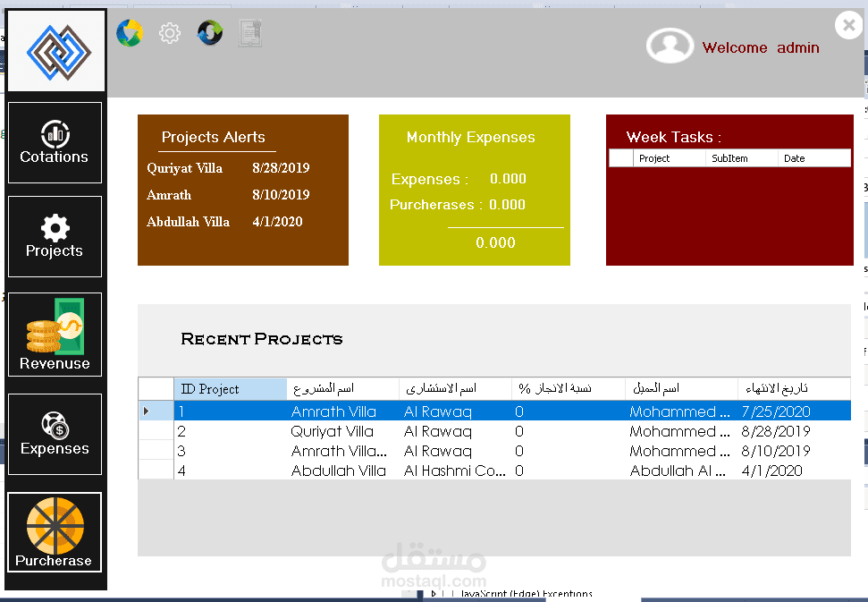Viewport: 868px width, 602px height.
Task: Select the Quriyat Villa cell in Recent Projects
Action: [x=342, y=431]
